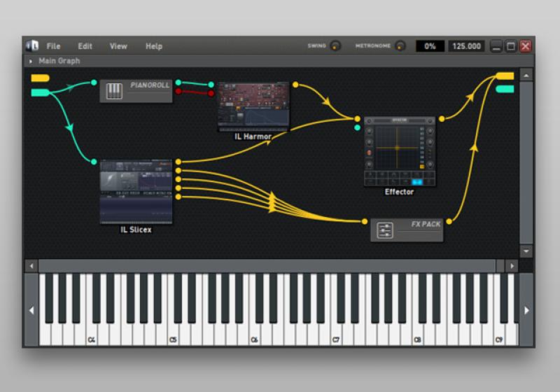
Task: Click the IL Harmor teal input connector
Action: 211,85
